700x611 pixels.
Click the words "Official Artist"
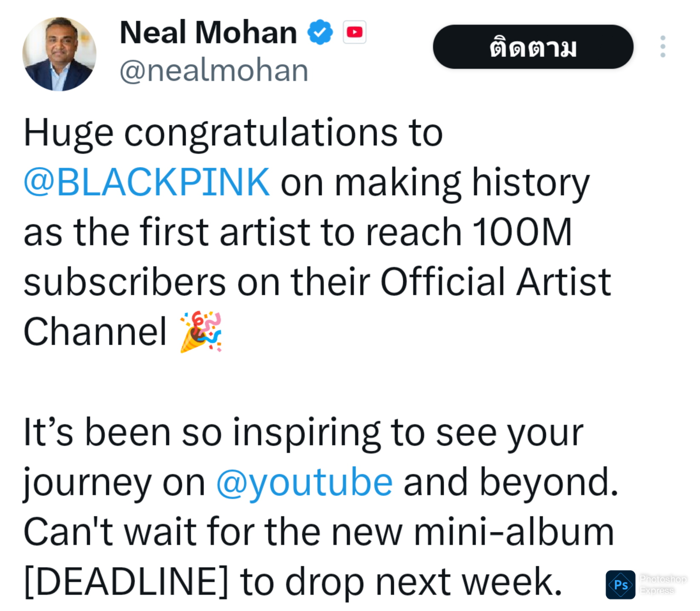tap(495, 282)
